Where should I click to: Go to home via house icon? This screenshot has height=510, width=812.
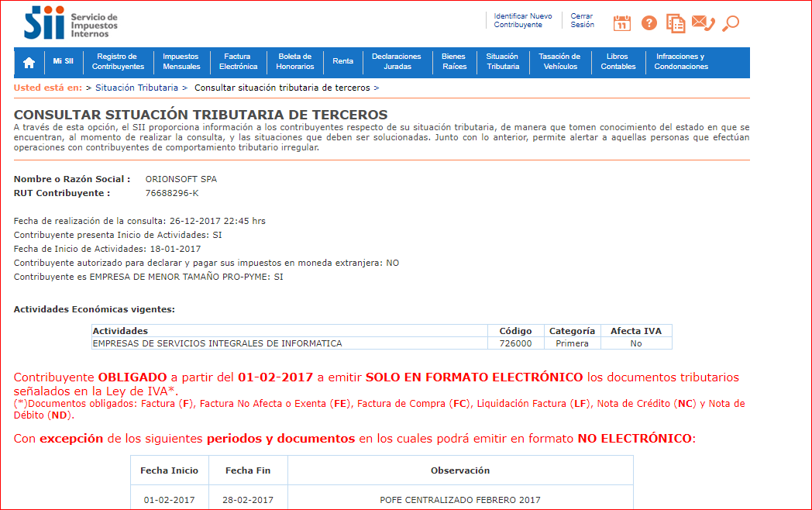click(29, 63)
